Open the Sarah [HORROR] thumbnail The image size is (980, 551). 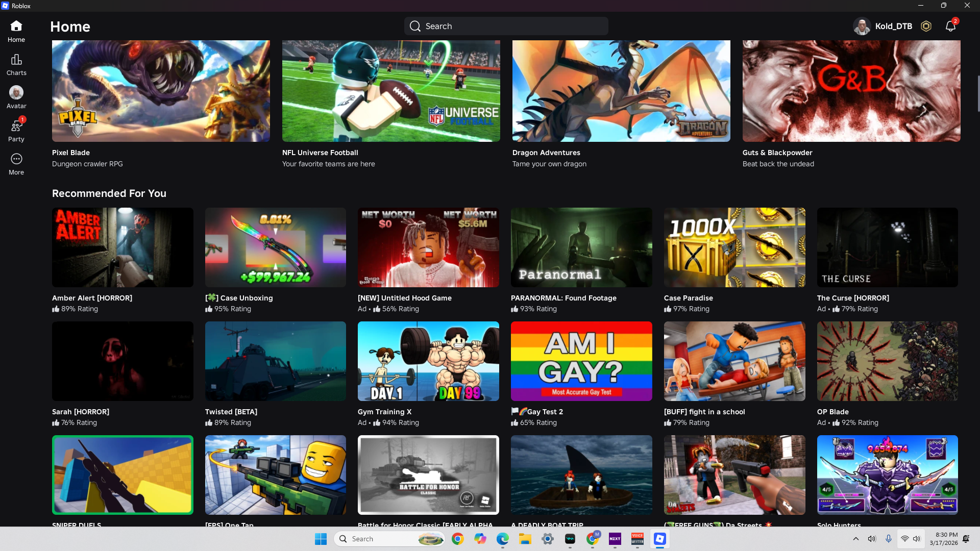coord(122,361)
